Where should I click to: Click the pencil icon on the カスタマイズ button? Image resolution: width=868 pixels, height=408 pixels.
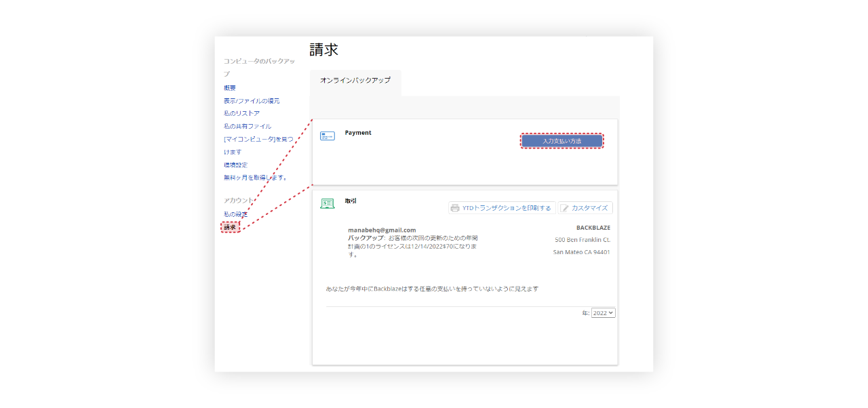point(566,207)
